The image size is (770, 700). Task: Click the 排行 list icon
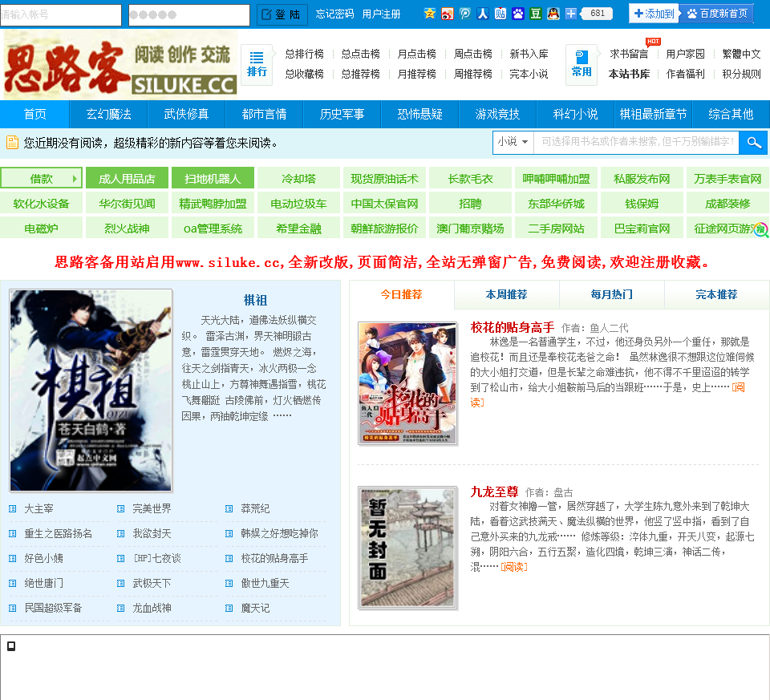click(257, 64)
